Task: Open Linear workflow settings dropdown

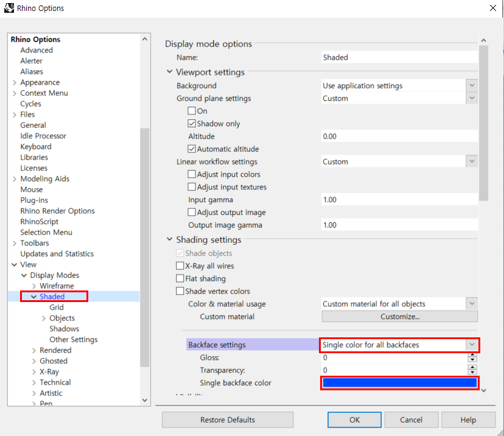Action: [x=472, y=161]
